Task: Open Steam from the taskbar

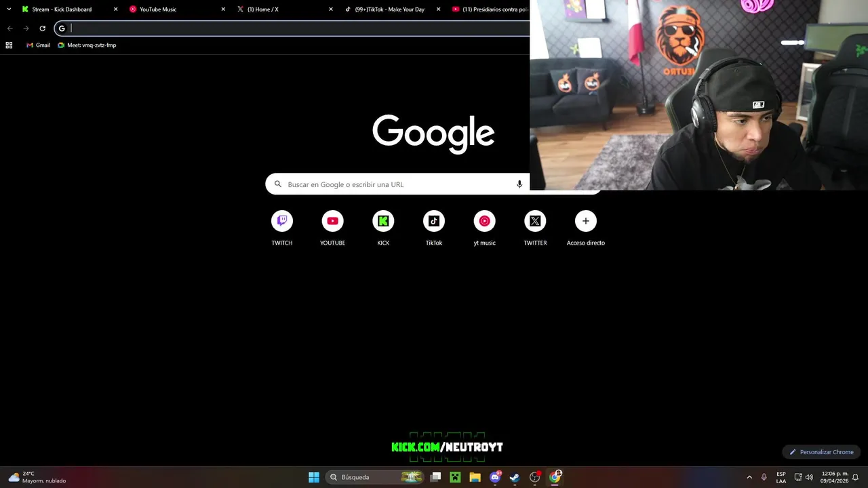Action: coord(515,477)
